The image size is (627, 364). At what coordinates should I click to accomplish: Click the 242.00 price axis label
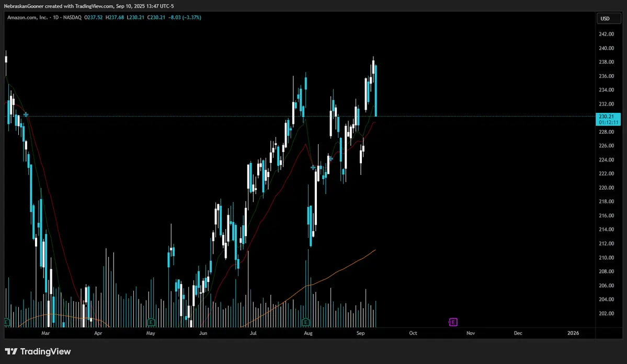(606, 34)
